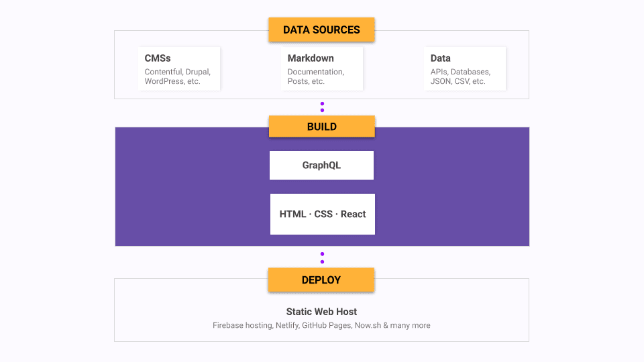Click the DEPLOY orange label
The width and height of the screenshot is (644, 362).
click(321, 280)
